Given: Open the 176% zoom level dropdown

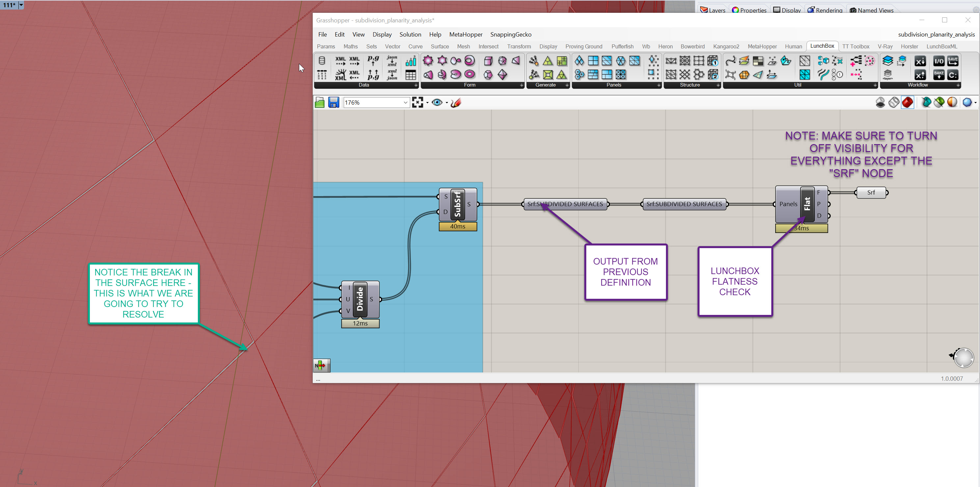Looking at the screenshot, I should point(405,103).
